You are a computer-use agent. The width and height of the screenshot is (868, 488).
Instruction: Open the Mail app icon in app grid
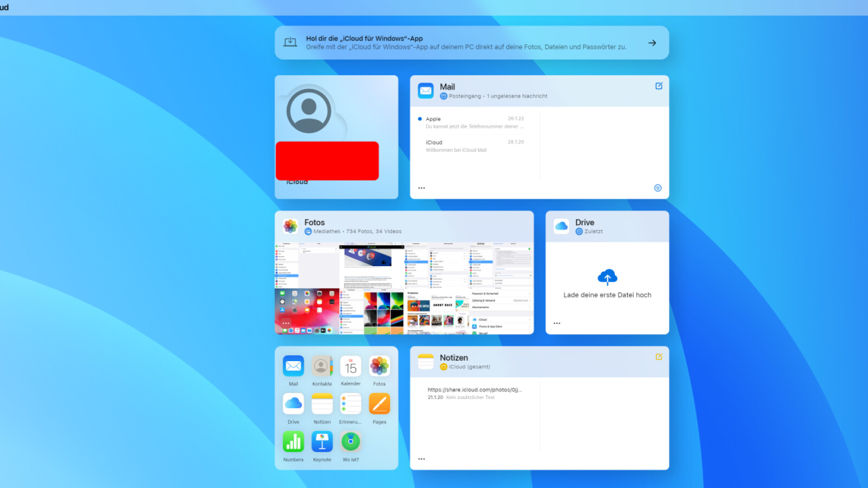click(x=293, y=367)
